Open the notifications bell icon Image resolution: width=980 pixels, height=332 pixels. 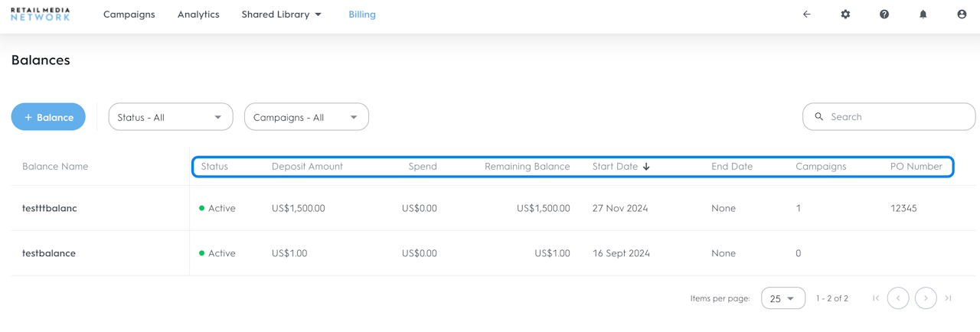pos(923,15)
